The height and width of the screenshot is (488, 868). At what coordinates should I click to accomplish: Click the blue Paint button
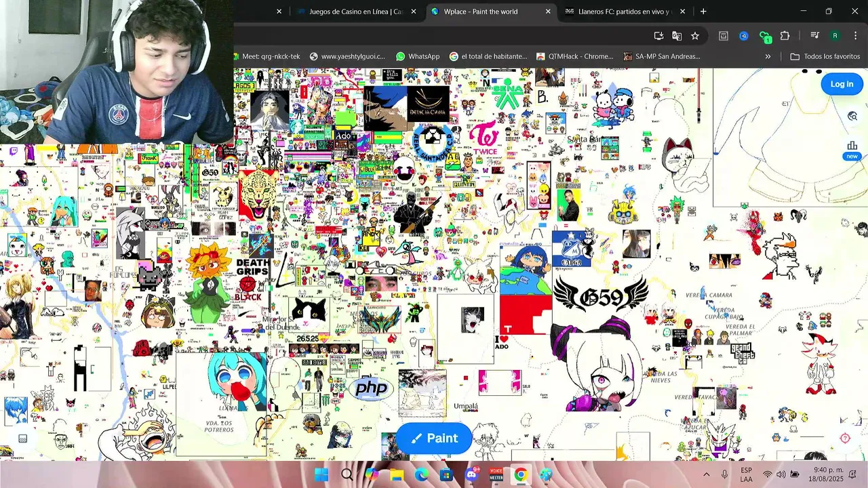coord(434,439)
